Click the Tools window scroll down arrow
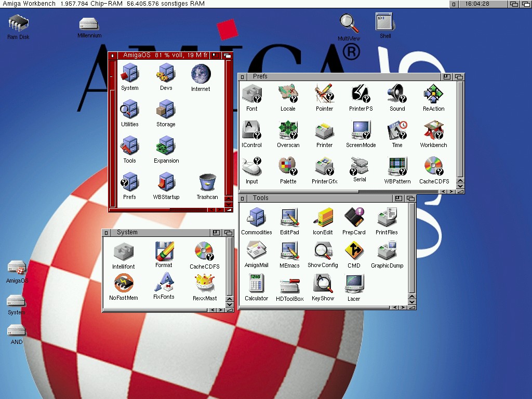This screenshot has height=399, width=532. coord(413,302)
